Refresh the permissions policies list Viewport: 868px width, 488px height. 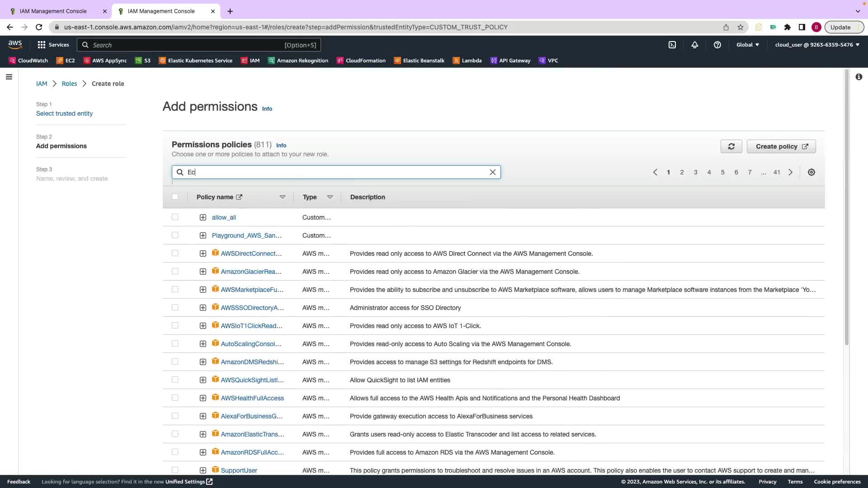point(731,146)
